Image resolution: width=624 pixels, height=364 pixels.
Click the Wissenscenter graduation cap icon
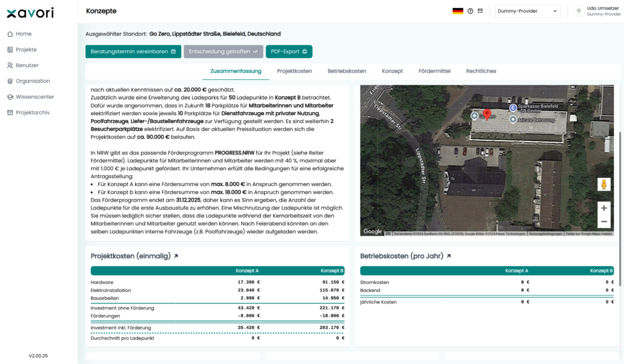pyautogui.click(x=10, y=97)
